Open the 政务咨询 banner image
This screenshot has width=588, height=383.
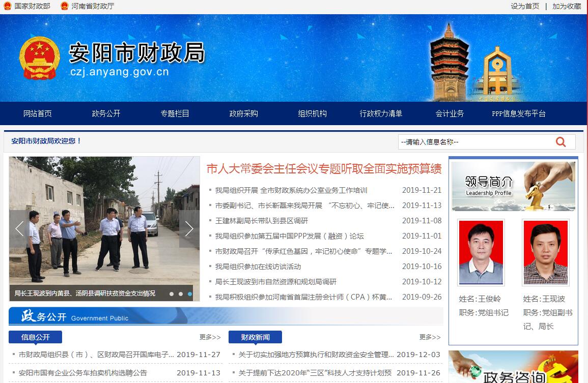pyautogui.click(x=513, y=367)
